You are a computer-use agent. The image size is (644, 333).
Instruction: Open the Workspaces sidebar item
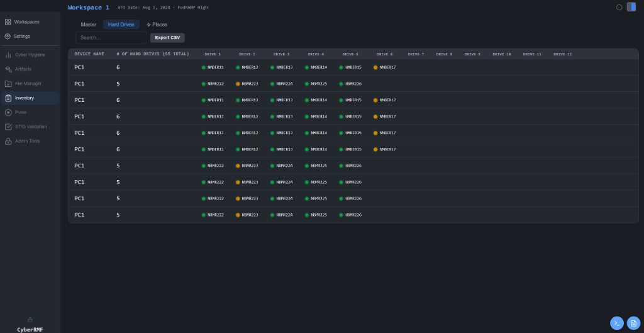click(26, 22)
